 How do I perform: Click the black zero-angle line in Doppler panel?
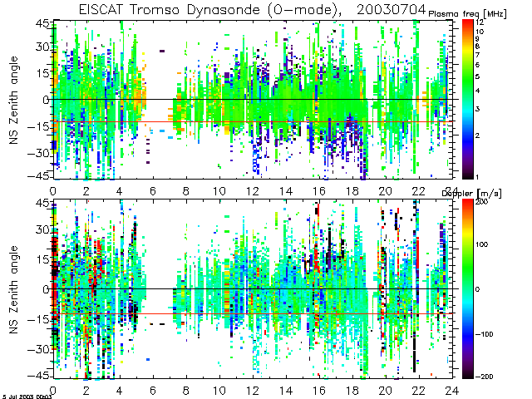[x=253, y=289]
